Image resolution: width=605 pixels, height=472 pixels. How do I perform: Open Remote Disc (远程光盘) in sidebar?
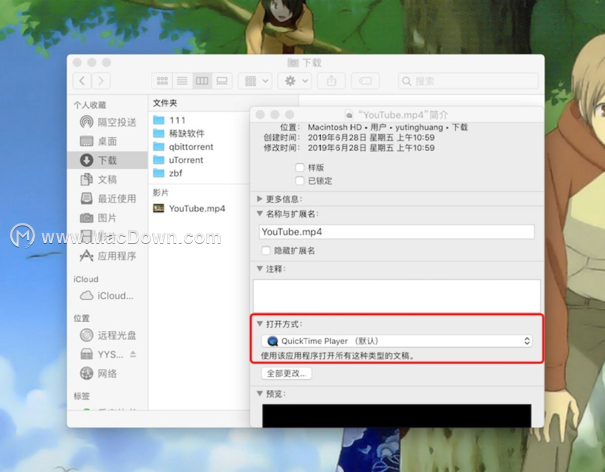[108, 335]
